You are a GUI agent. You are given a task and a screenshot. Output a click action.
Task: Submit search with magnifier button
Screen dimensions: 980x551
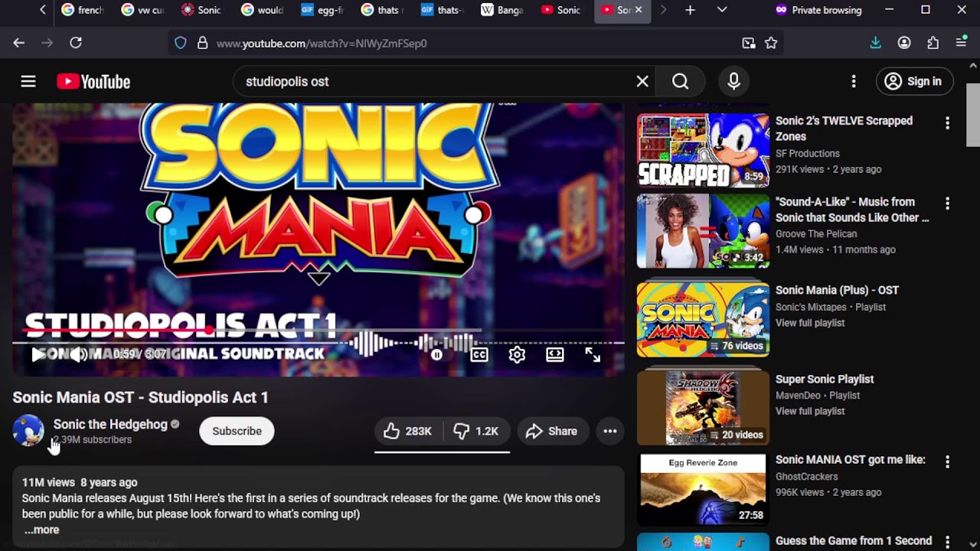(681, 81)
